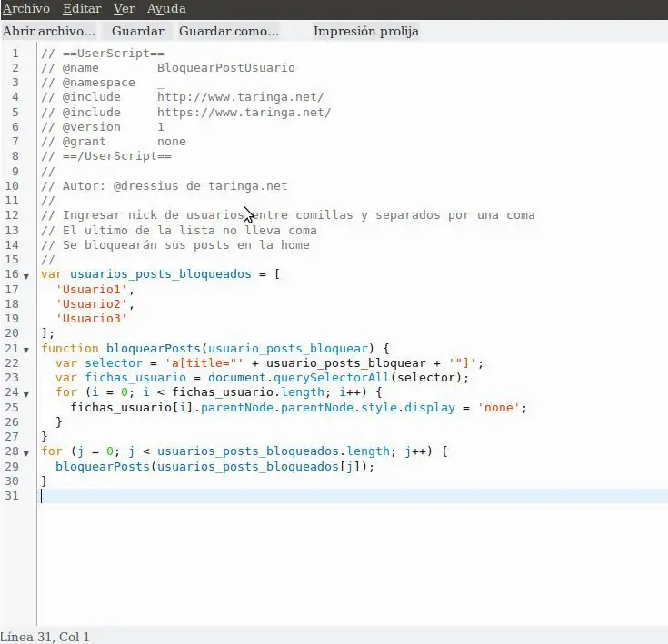This screenshot has height=644, width=668.
Task: Click BloquearPostUsuario script name
Action: [225, 68]
